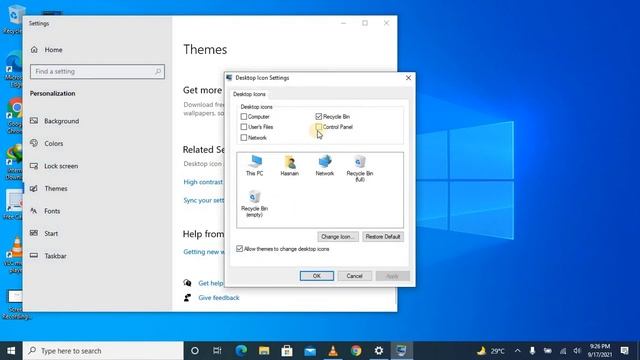This screenshot has width=640, height=360.
Task: Open Microsoft Store from taskbar
Action: tap(287, 351)
